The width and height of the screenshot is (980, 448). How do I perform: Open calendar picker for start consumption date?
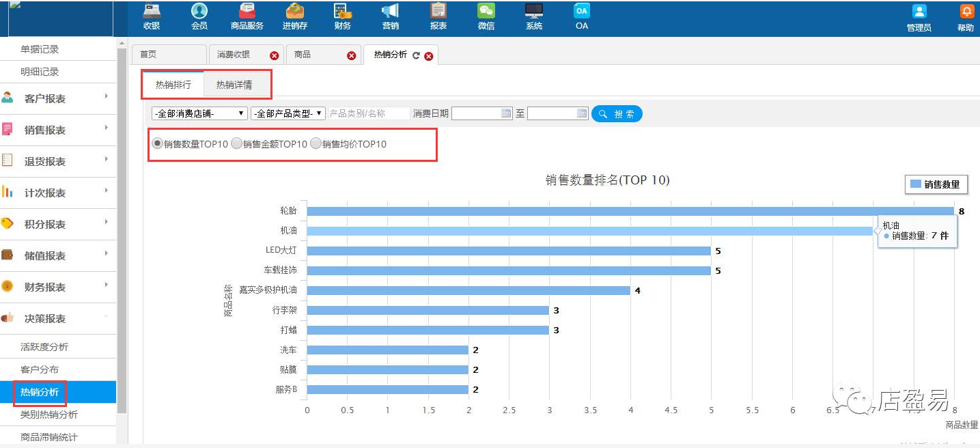coord(507,113)
